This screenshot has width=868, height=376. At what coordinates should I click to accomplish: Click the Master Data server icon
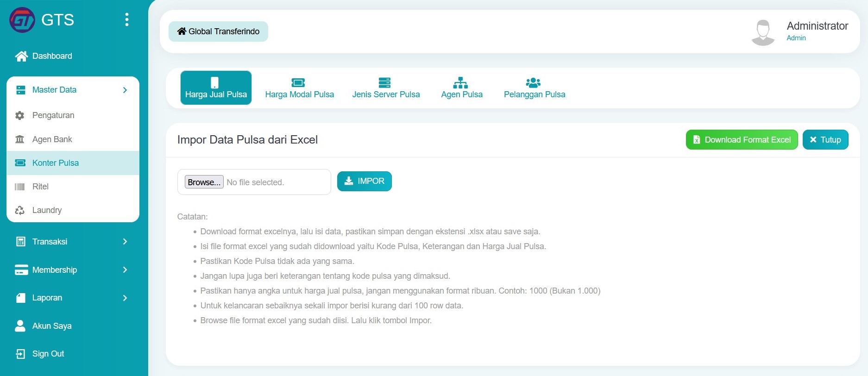point(21,90)
